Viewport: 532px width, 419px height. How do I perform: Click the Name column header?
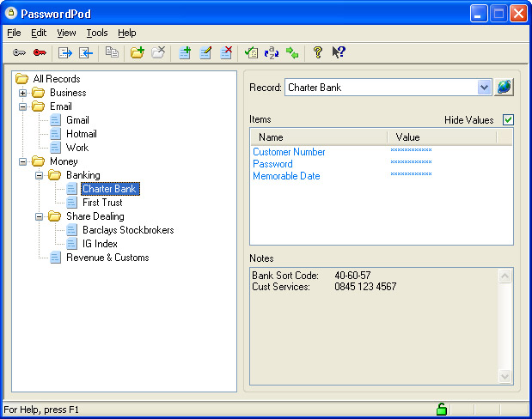(x=319, y=137)
